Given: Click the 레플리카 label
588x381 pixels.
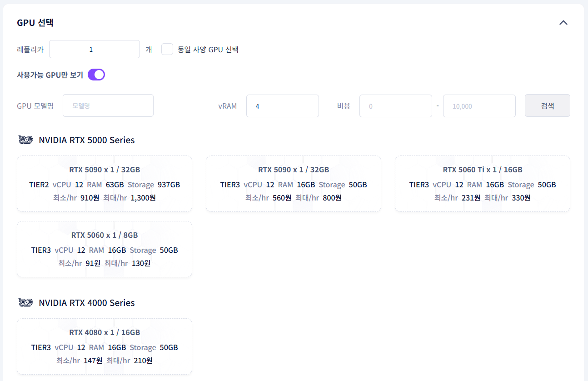Looking at the screenshot, I should [30, 50].
